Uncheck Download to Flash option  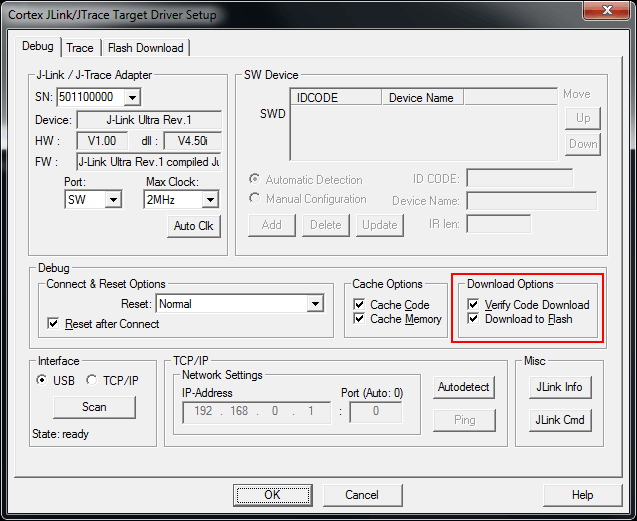coord(474,319)
